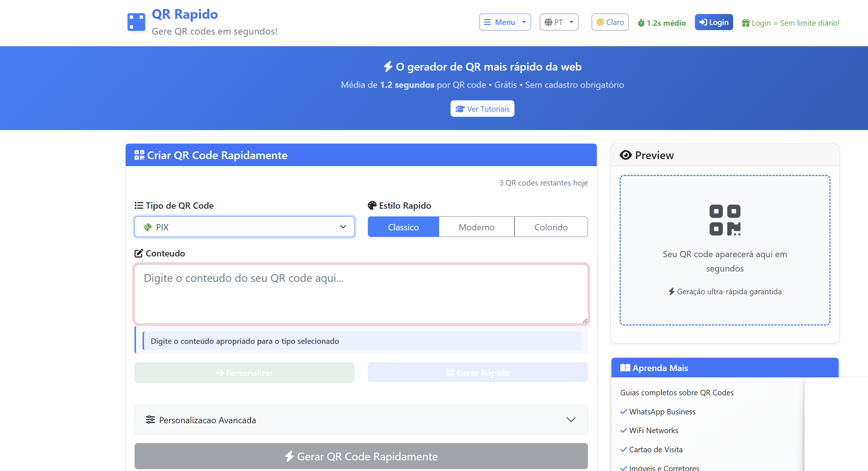Click the edit icon beside Conteudo
Viewport: 868px width, 471px height.
coord(139,253)
